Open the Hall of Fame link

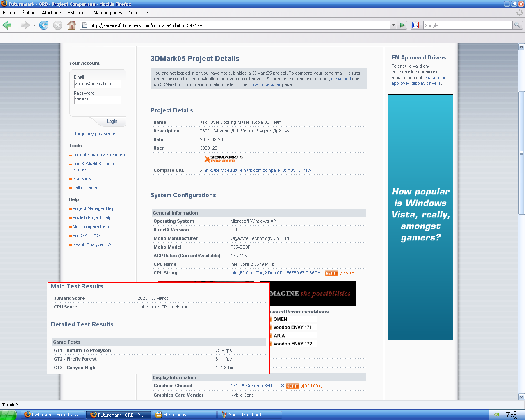click(84, 187)
